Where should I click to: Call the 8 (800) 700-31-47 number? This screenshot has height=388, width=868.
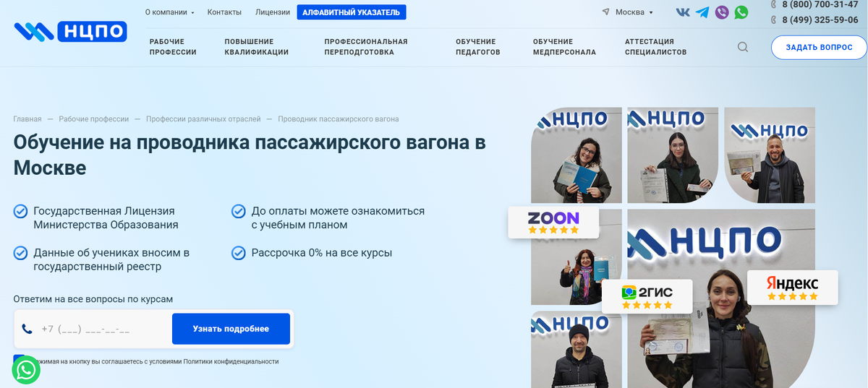[820, 4]
